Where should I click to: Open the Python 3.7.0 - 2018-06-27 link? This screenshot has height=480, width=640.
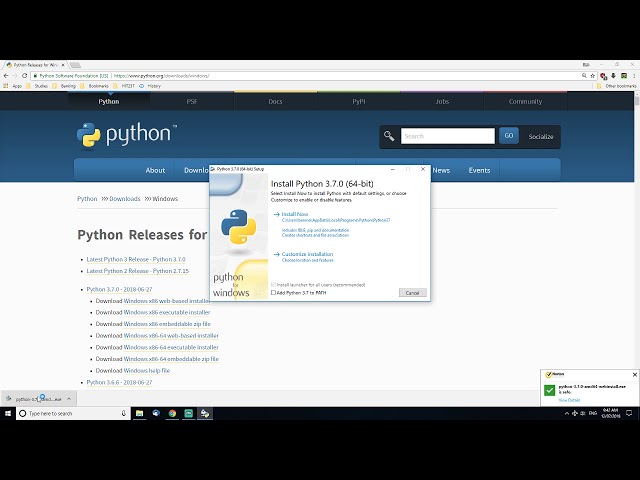point(119,289)
